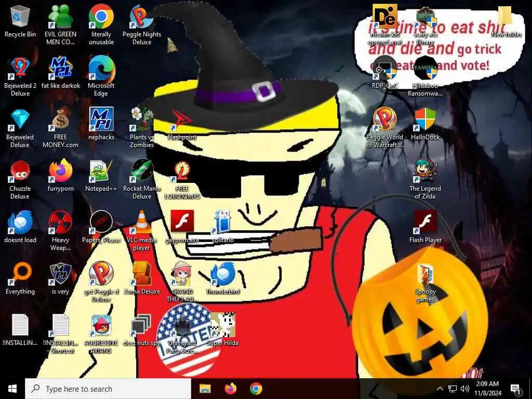Launch the 'literally unusable' Chrome shortcut
Screen dimensions: 532x399
[x=101, y=16]
